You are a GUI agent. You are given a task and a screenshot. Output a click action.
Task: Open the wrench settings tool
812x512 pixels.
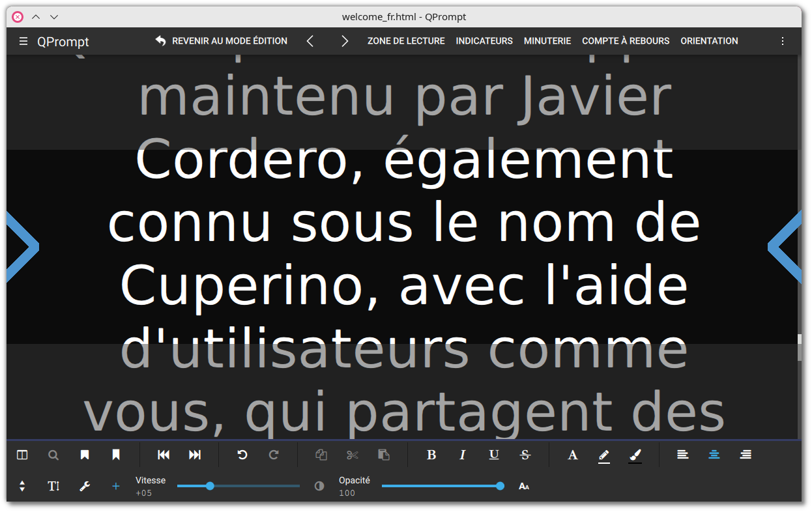pyautogui.click(x=85, y=486)
